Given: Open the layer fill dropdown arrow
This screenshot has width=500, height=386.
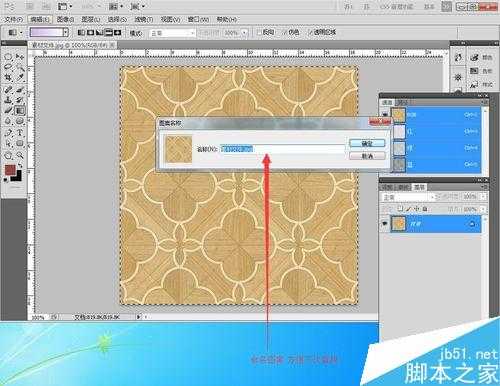Looking at the screenshot, I should click(482, 210).
